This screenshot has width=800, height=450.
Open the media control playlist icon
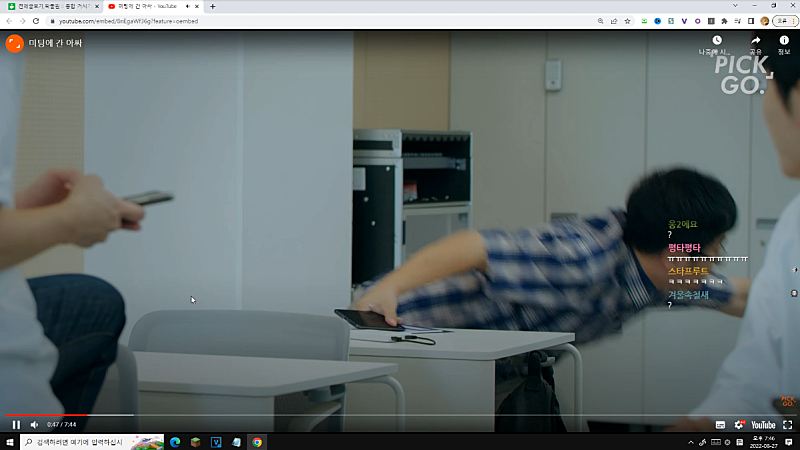(x=738, y=21)
